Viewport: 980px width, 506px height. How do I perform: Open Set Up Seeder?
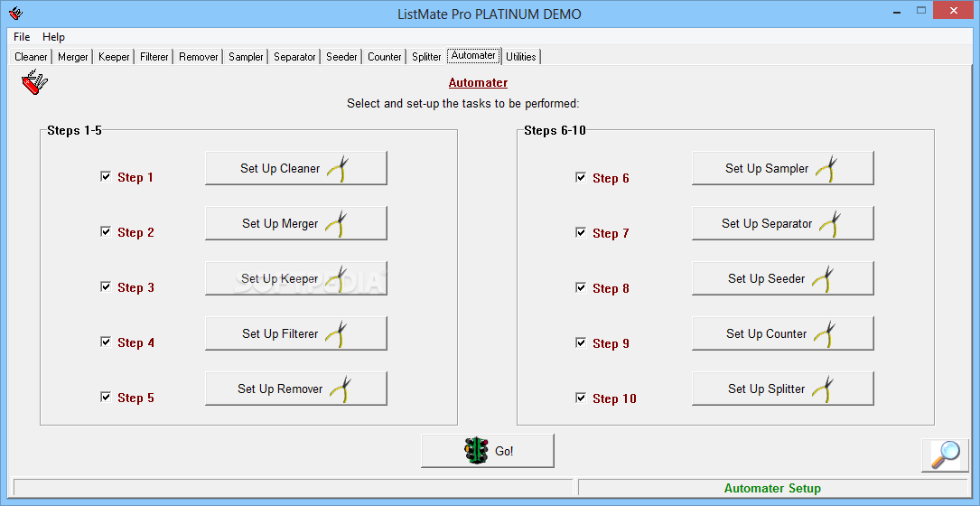pyautogui.click(x=782, y=278)
